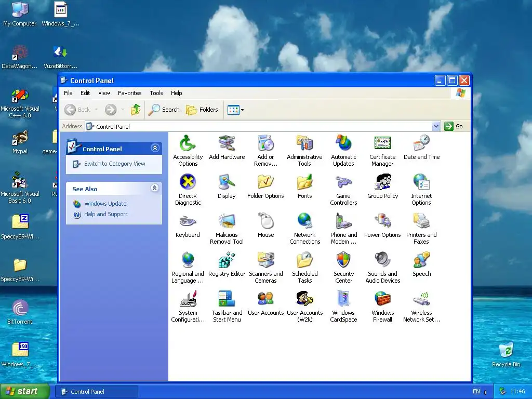
Task: Select Taskbar and Start Menu icon
Action: click(227, 307)
